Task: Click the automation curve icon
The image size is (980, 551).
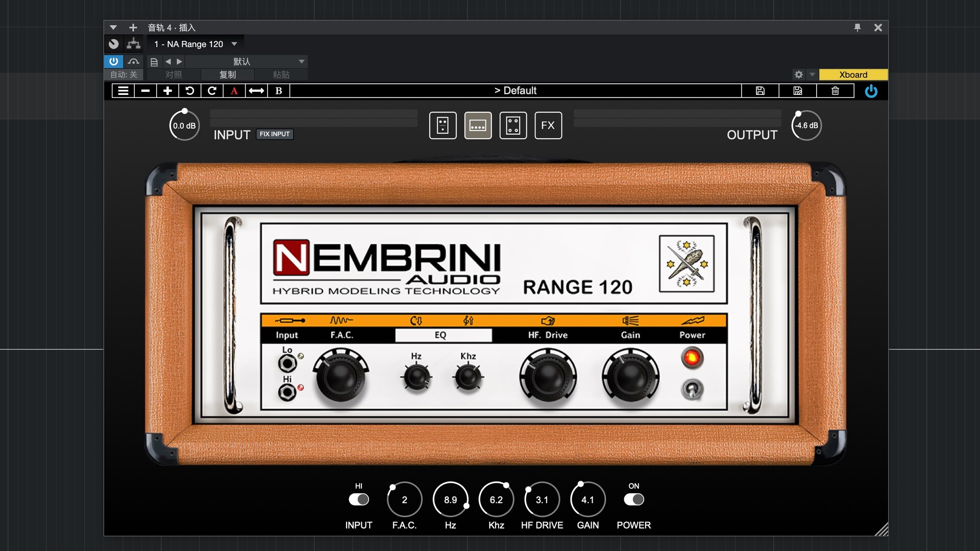Action: coord(134,62)
